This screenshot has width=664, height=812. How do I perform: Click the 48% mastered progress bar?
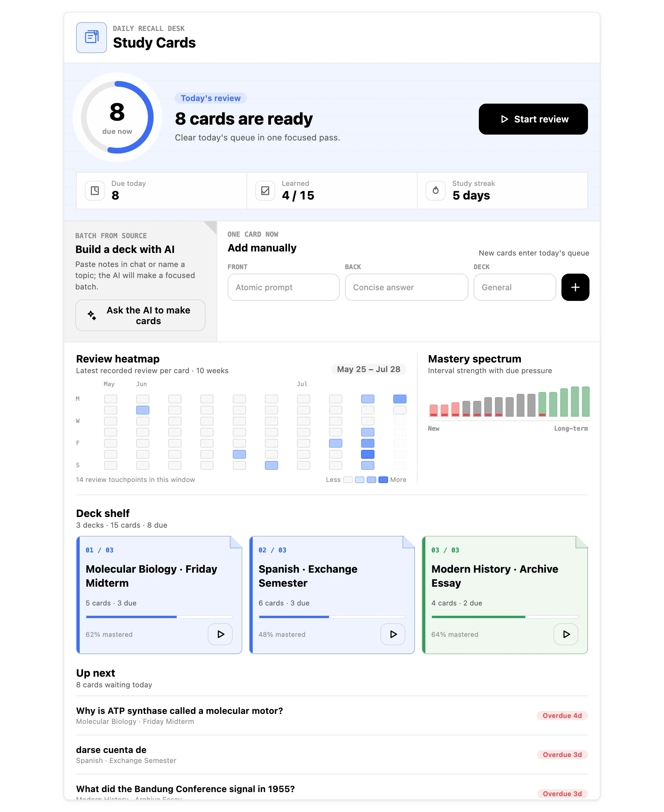[332, 617]
